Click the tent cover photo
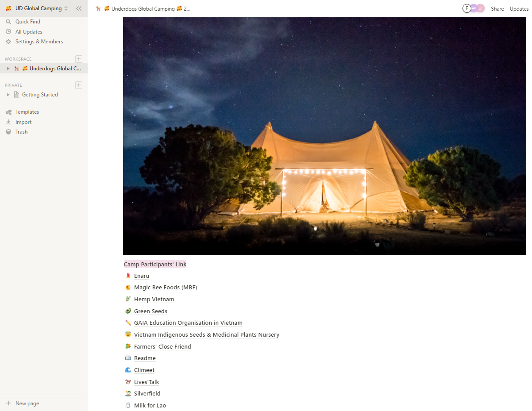 point(324,136)
